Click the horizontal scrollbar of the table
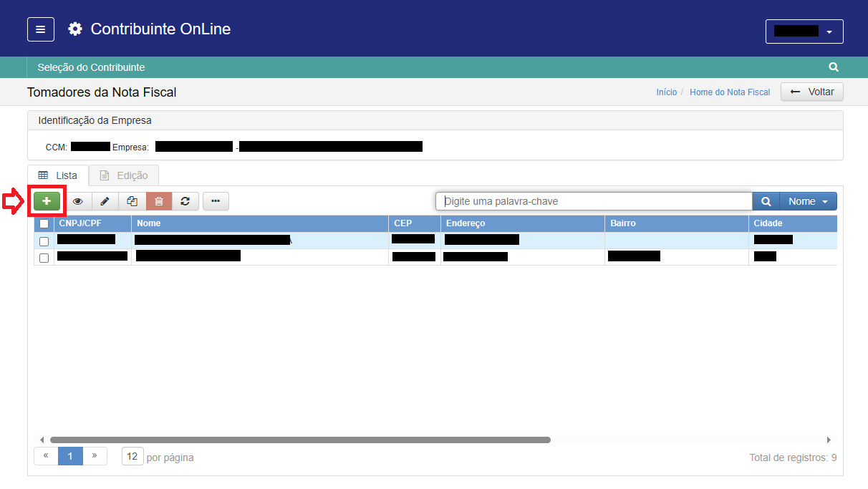 300,440
